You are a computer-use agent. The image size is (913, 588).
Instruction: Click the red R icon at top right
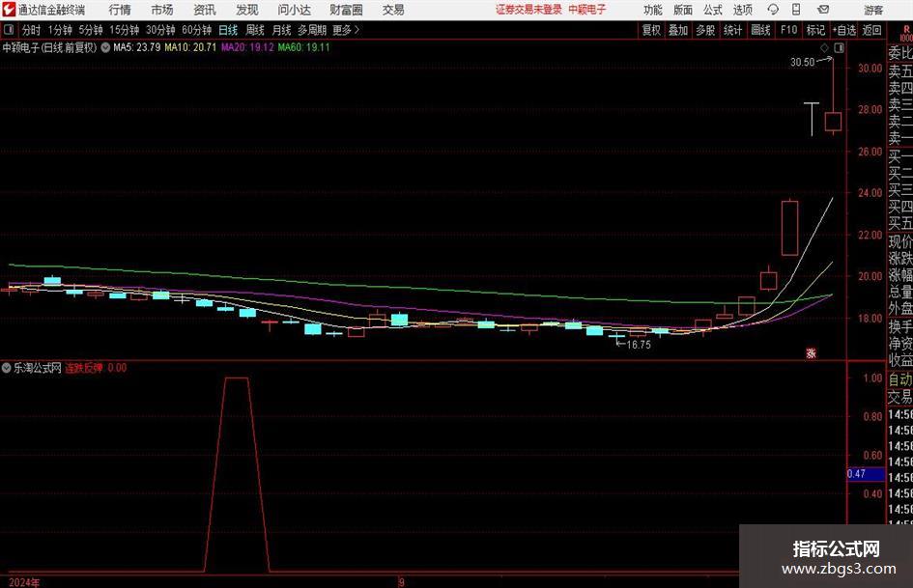point(906,30)
